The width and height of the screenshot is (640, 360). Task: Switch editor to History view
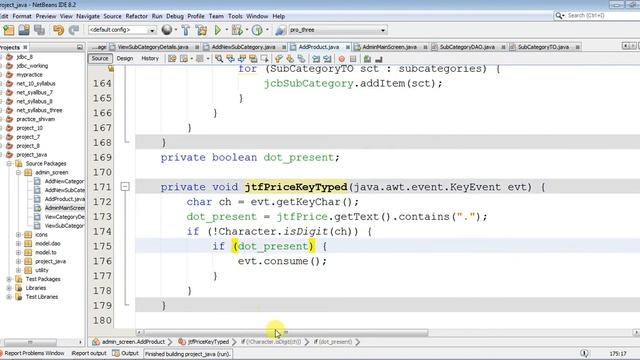click(x=150, y=59)
